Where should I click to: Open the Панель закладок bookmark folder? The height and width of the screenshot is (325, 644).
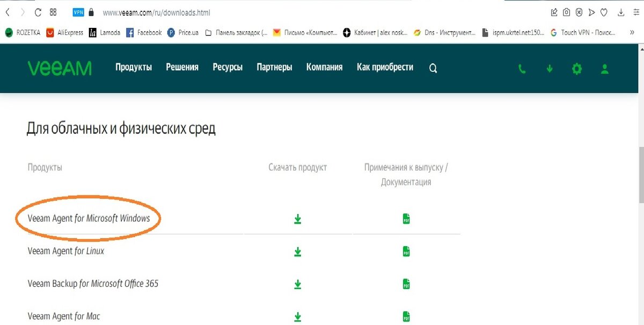coord(236,33)
